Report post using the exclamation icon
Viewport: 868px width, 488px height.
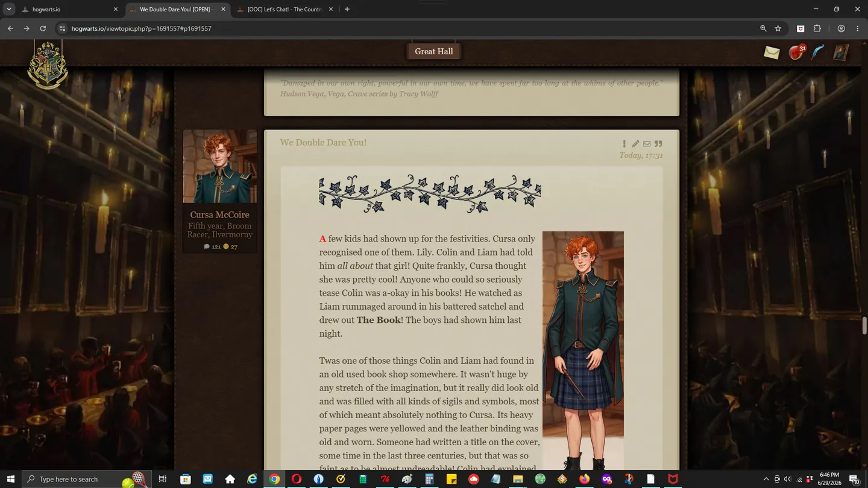point(624,144)
